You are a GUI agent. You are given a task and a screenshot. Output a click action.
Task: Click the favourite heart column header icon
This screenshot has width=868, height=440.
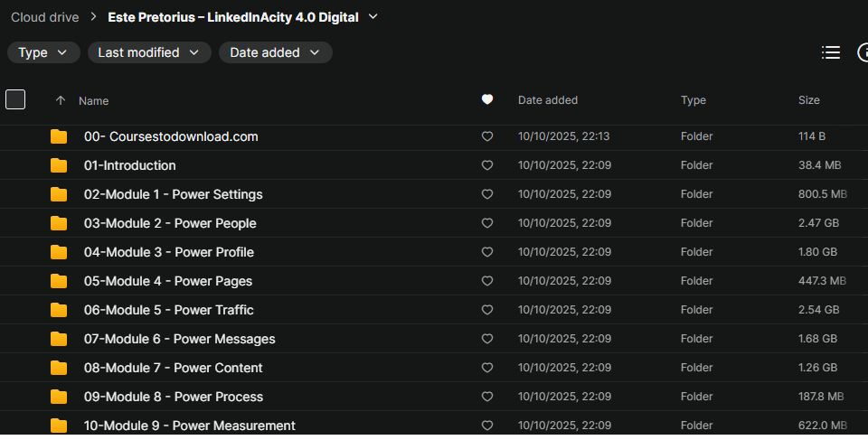[487, 100]
